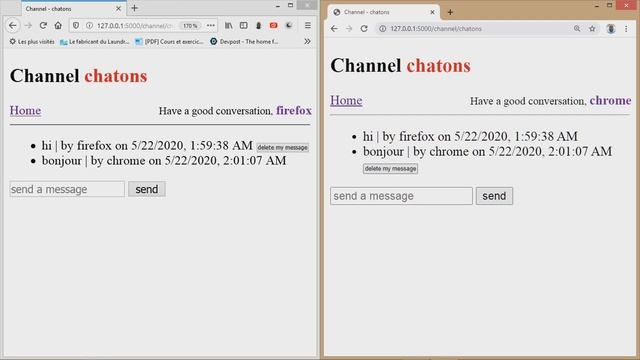Viewport: 640px width, 360px height.
Task: Click the forward arrow in Chrome
Action: tap(349, 29)
